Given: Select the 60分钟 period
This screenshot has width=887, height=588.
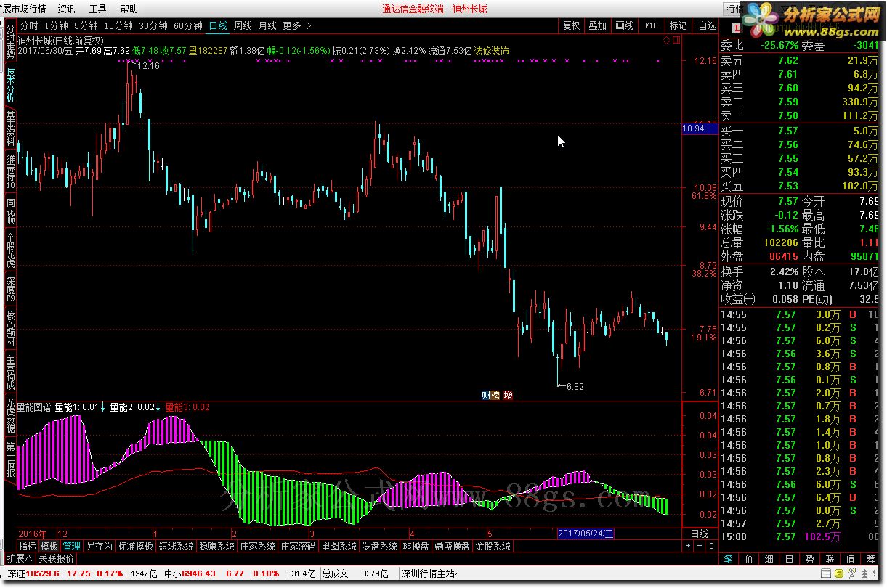Looking at the screenshot, I should click(x=188, y=25).
